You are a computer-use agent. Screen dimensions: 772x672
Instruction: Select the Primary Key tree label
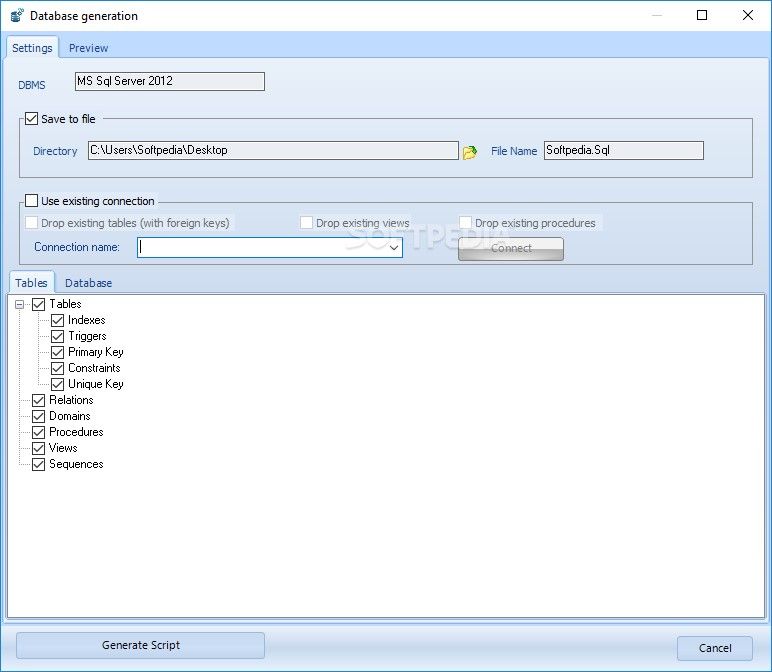pyautogui.click(x=96, y=352)
